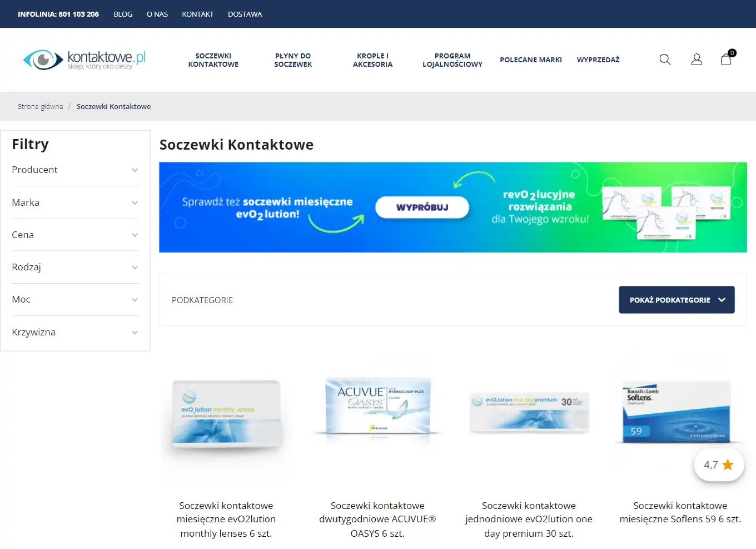Click the Soczewki Kontaktowe page heading
The width and height of the screenshot is (756, 549).
[x=236, y=145]
